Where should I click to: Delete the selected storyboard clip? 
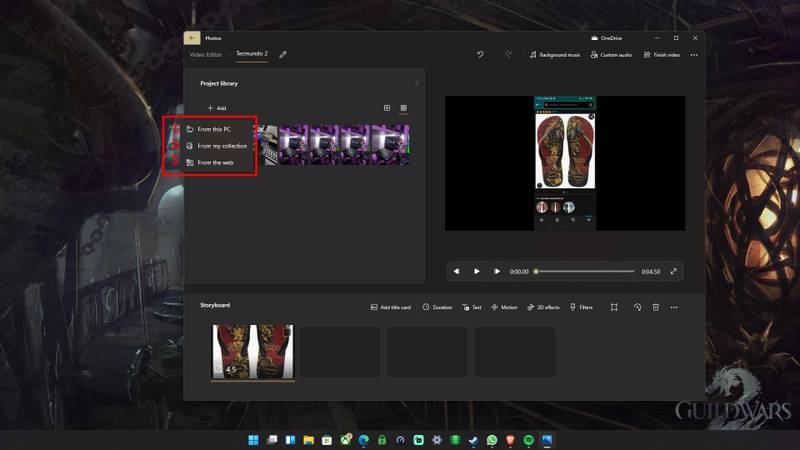click(x=656, y=307)
